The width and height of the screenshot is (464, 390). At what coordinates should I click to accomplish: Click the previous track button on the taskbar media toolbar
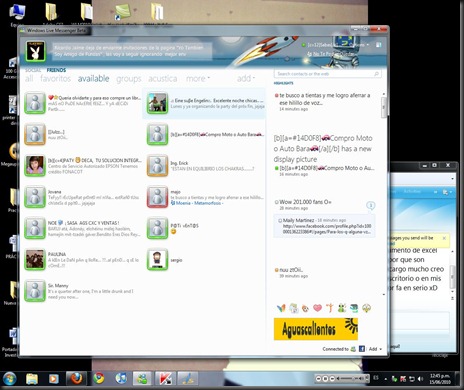[319, 378]
